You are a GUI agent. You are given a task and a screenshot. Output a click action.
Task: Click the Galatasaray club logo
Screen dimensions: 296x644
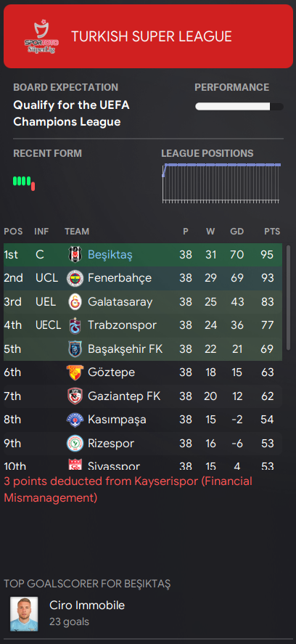75,302
